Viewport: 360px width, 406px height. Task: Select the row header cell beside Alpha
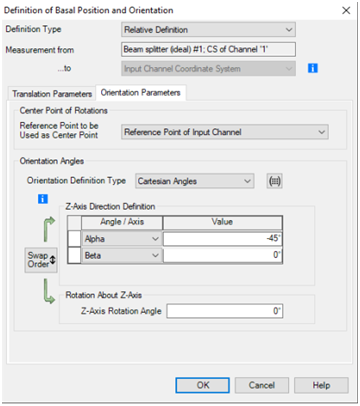point(74,239)
